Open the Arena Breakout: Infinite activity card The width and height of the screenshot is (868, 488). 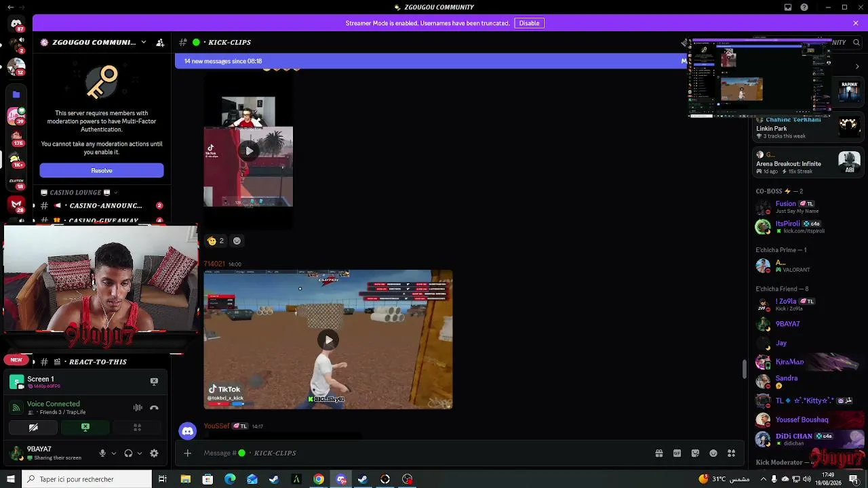coord(808,163)
